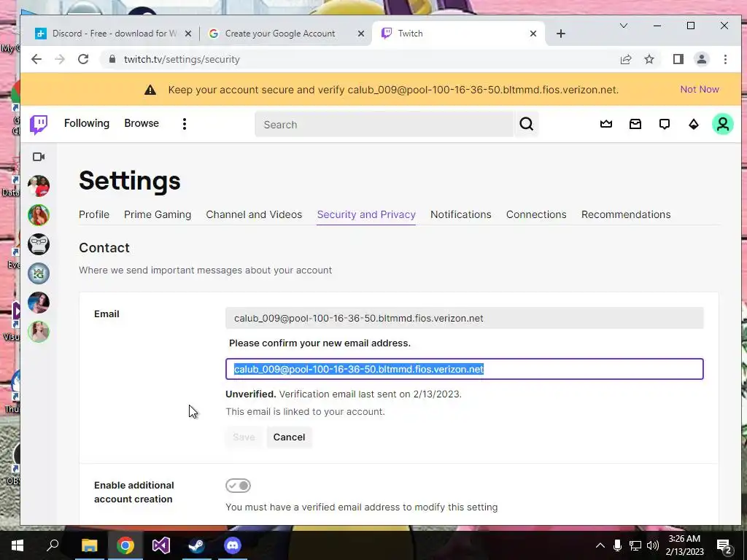Select the Security and Privacy tab
Image resolution: width=747 pixels, height=560 pixels.
click(x=366, y=214)
